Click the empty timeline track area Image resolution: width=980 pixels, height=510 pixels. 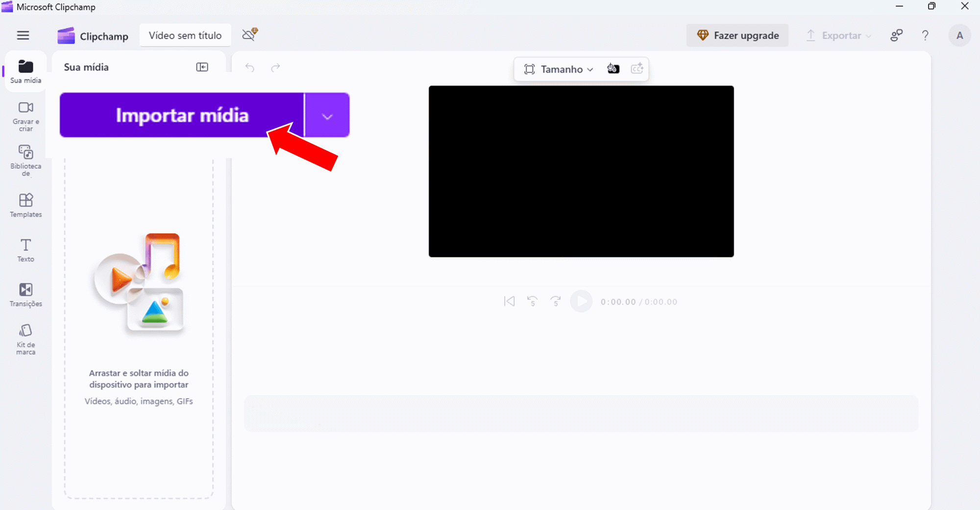click(x=581, y=413)
